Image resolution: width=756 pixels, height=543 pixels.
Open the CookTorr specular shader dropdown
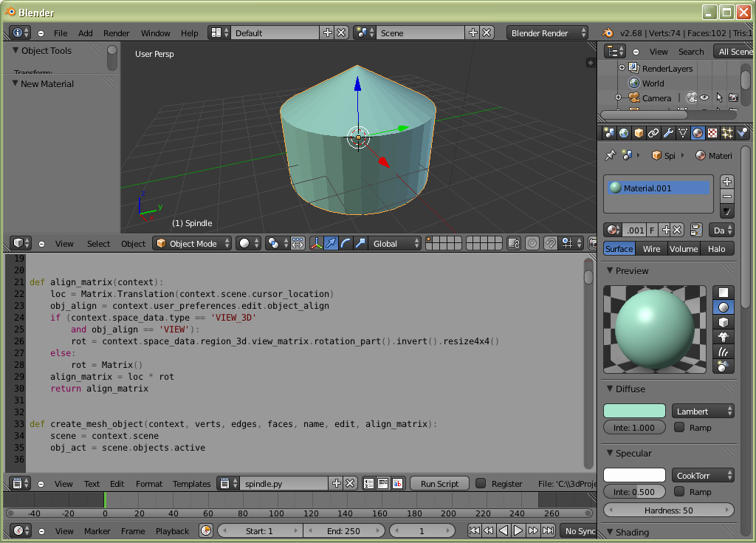[x=703, y=476]
